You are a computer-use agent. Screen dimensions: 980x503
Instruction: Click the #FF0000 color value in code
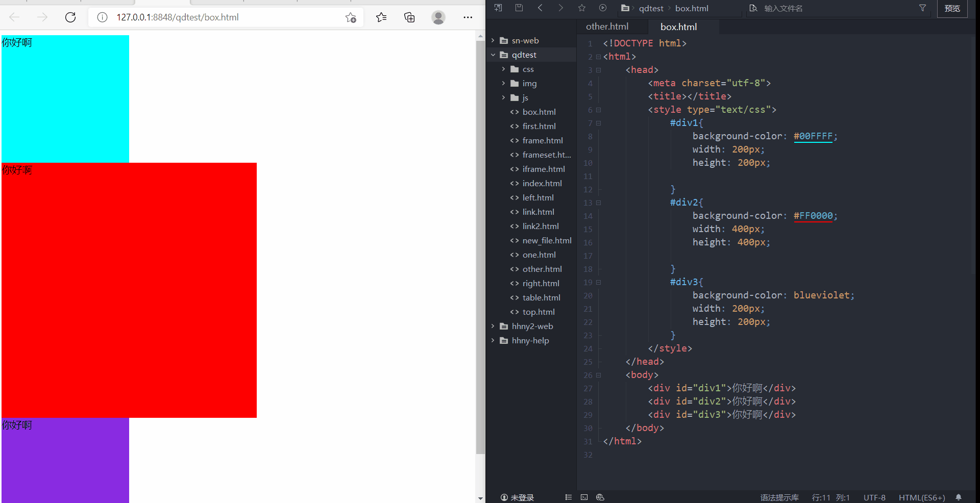813,216
